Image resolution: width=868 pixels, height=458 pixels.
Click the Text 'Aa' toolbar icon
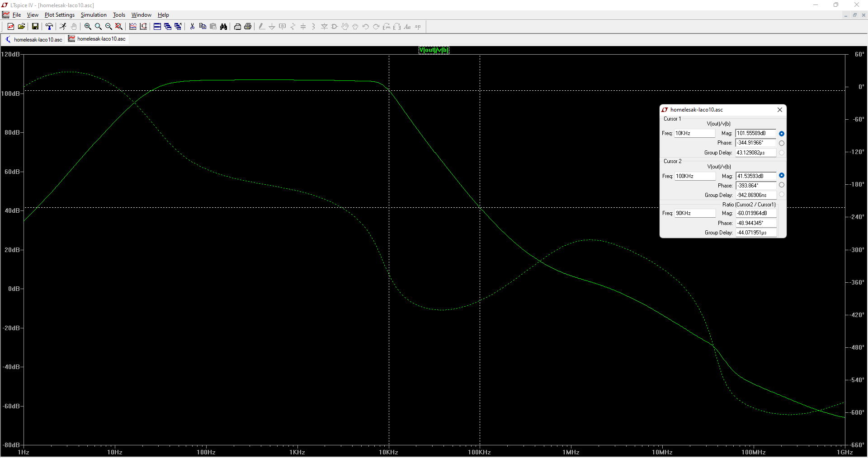point(407,27)
